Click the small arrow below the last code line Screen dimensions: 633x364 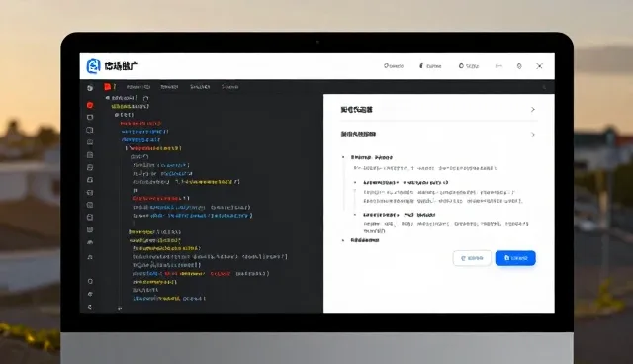120,308
